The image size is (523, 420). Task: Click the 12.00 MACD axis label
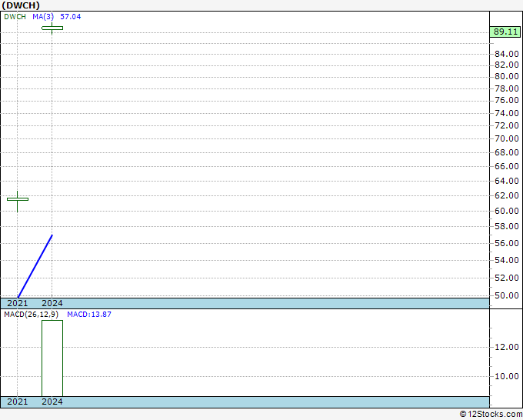[505, 347]
